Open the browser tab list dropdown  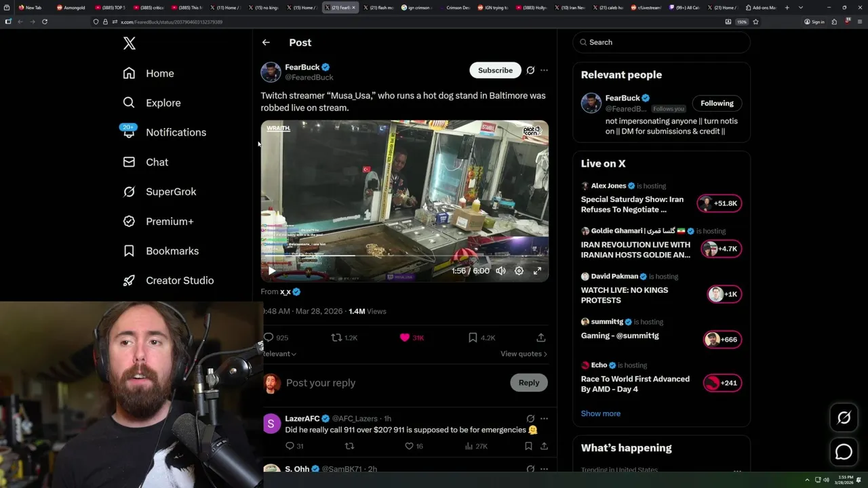point(801,7)
